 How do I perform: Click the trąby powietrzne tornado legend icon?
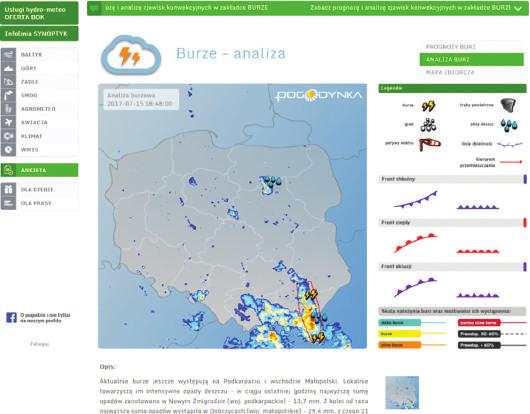click(508, 105)
